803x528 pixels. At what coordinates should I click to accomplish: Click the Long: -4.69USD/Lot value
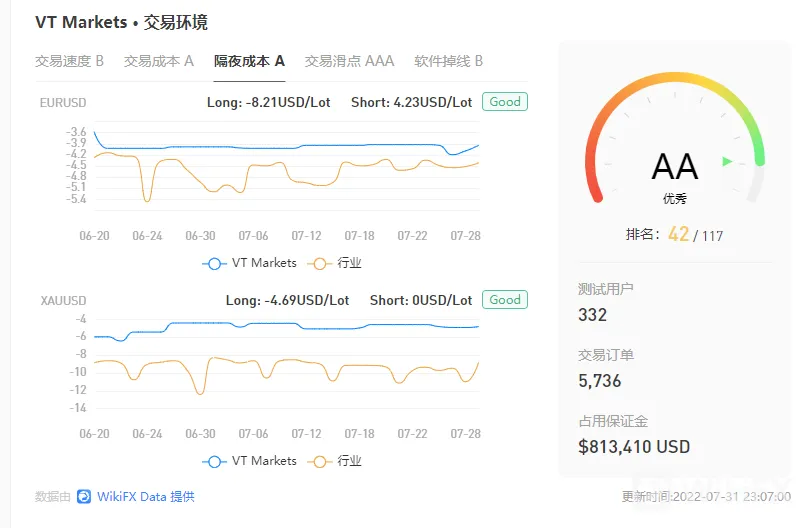point(287,301)
